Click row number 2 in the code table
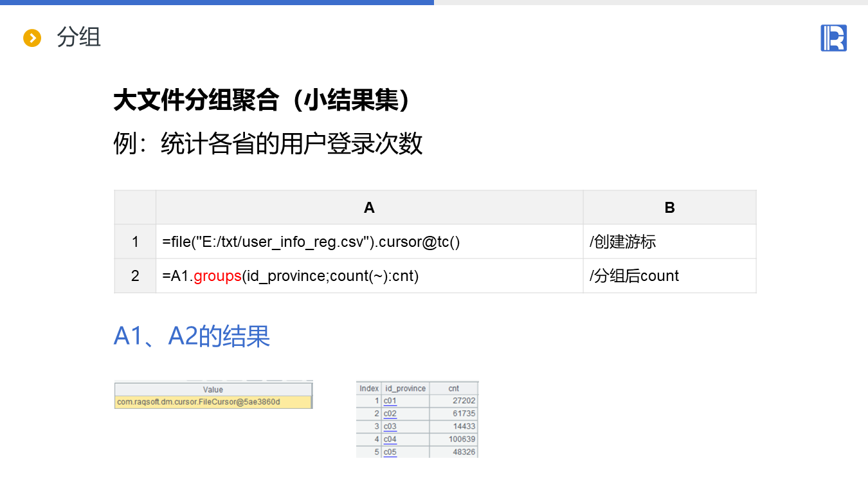The image size is (868, 488). [x=135, y=276]
